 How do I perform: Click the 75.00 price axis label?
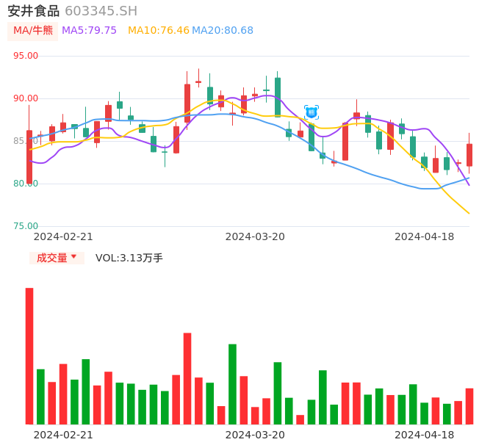click(26, 226)
